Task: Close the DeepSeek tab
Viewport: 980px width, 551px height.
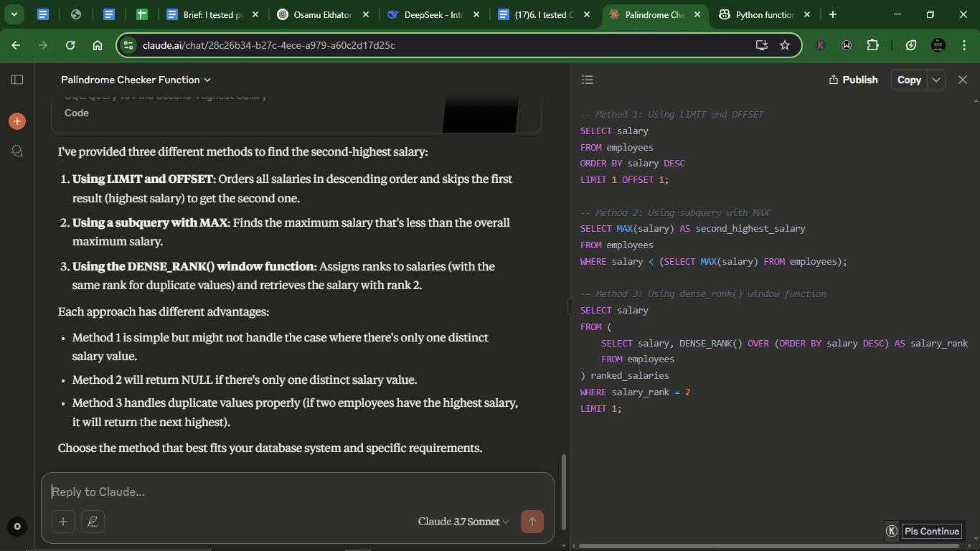Action: coord(476,14)
